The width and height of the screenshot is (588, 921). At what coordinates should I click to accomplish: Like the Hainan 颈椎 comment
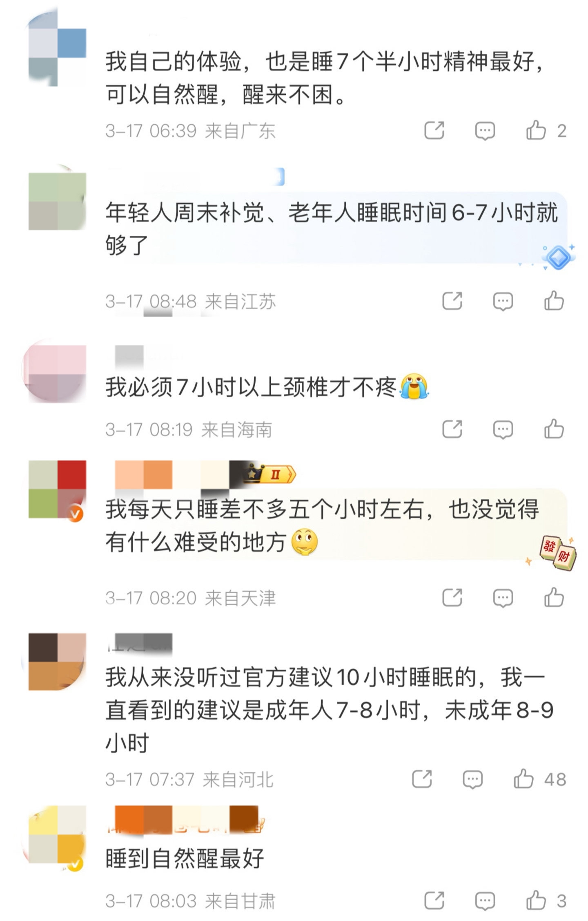pos(554,429)
